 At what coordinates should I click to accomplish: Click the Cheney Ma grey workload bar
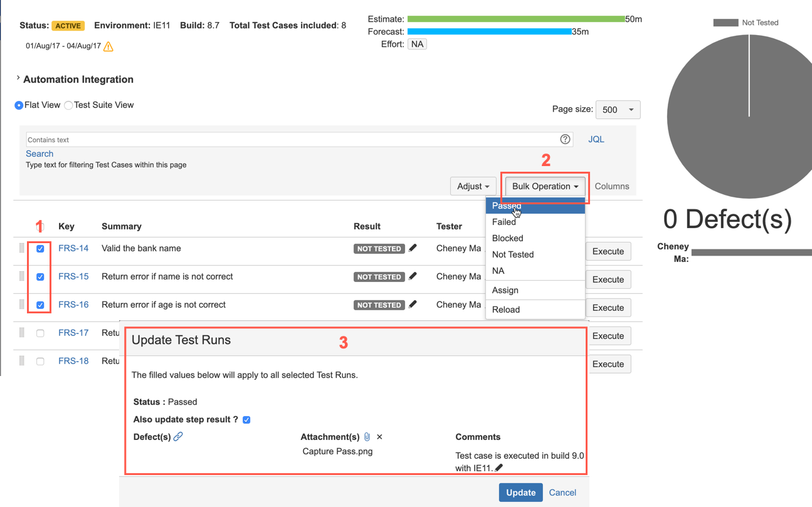[751, 253]
